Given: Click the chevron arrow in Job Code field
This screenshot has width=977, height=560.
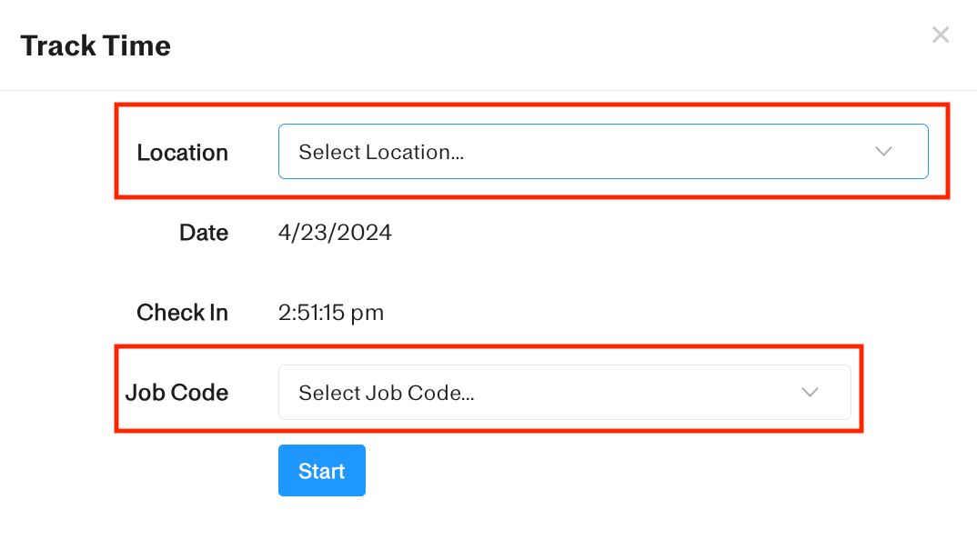Looking at the screenshot, I should 810,393.
